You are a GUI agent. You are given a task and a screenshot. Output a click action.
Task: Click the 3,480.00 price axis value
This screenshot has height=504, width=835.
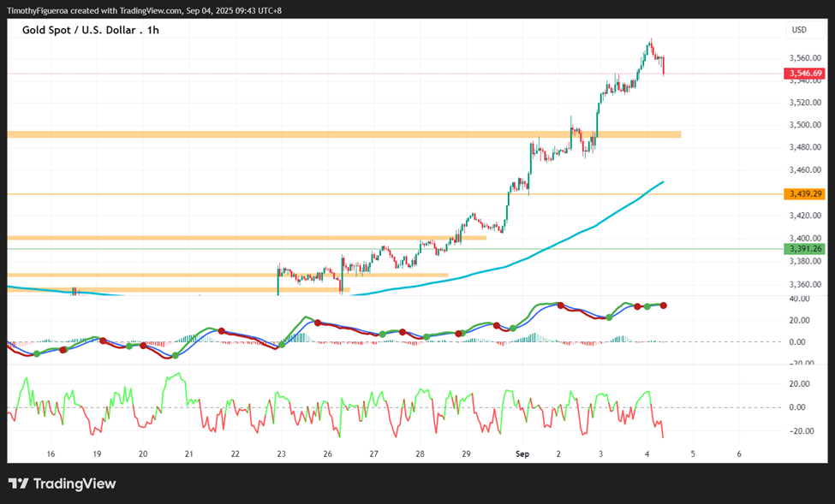pos(805,147)
